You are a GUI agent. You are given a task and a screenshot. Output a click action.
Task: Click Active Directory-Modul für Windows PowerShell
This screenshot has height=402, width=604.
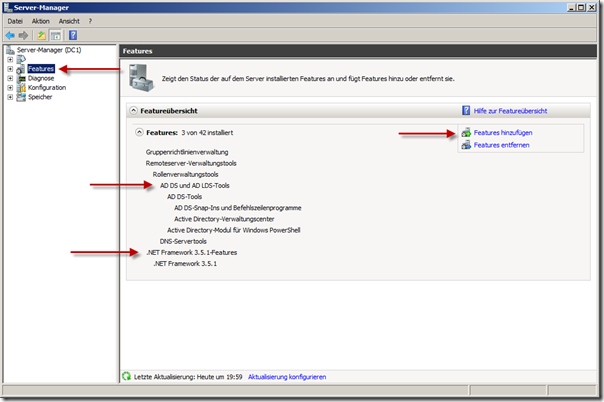(x=233, y=230)
